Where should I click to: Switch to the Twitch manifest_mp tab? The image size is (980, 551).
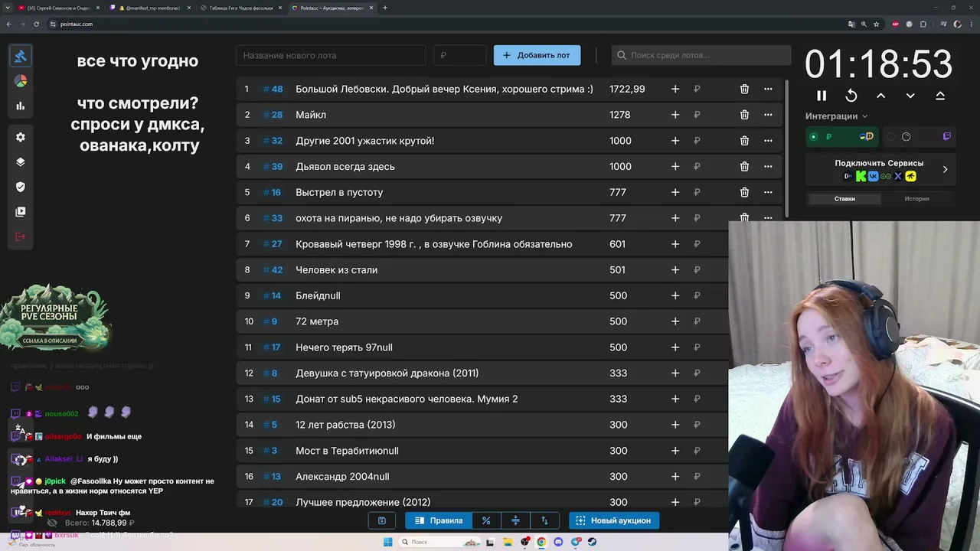pos(150,8)
